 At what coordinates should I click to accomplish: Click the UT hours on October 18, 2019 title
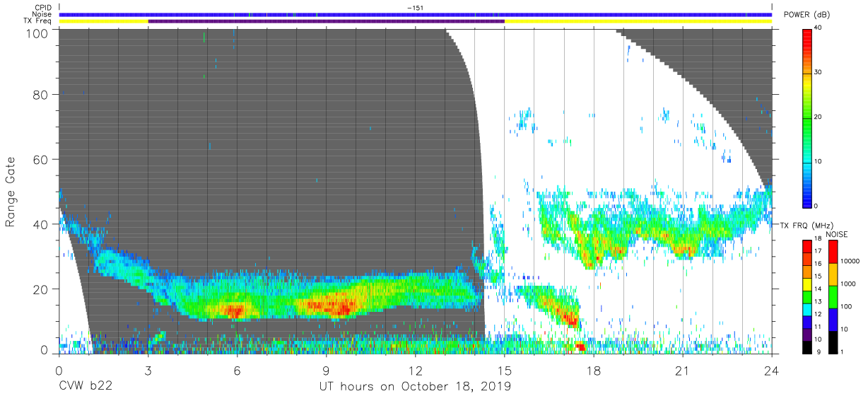click(x=415, y=387)
